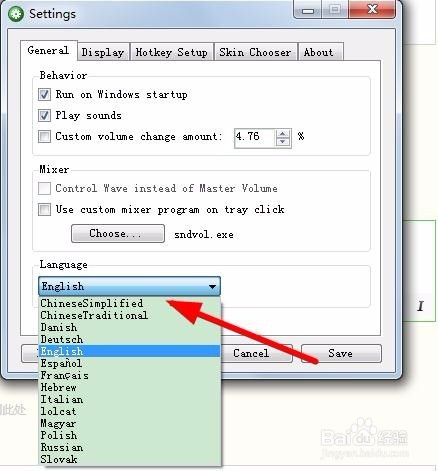This screenshot has height=471, width=438.
Task: Click the sndvol.exe program label
Action: pos(204,234)
